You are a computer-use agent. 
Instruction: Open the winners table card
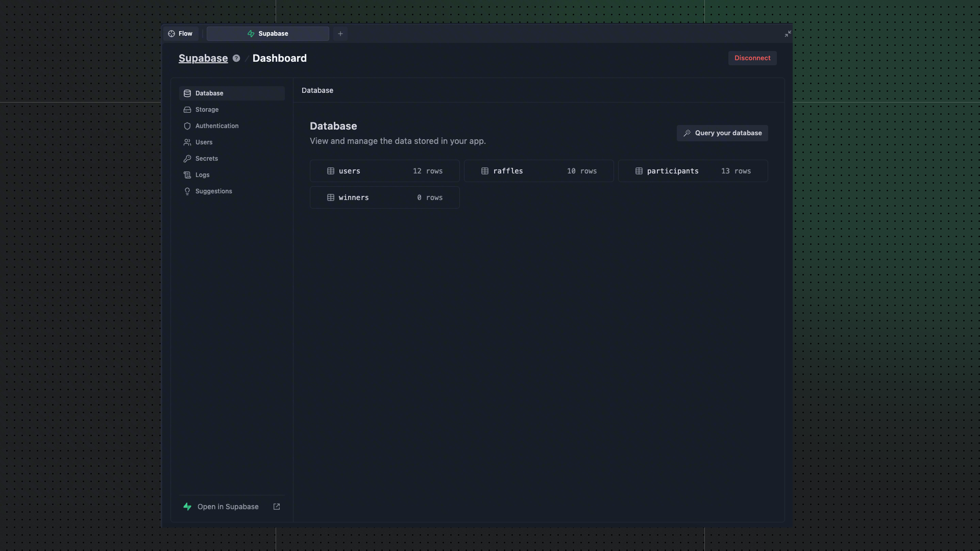(x=384, y=197)
